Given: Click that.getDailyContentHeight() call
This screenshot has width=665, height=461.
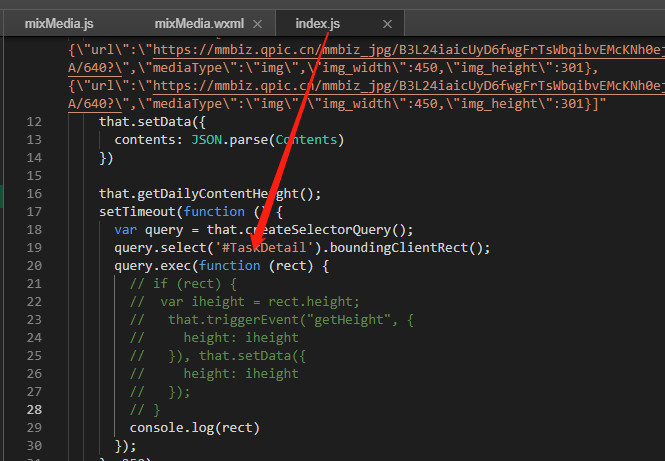Looking at the screenshot, I should (x=210, y=194).
